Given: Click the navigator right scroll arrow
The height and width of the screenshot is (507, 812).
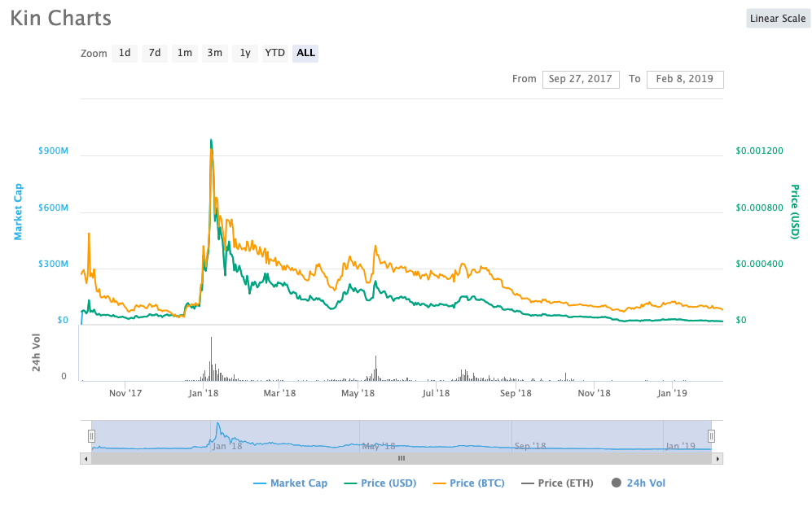Looking at the screenshot, I should point(718,459).
